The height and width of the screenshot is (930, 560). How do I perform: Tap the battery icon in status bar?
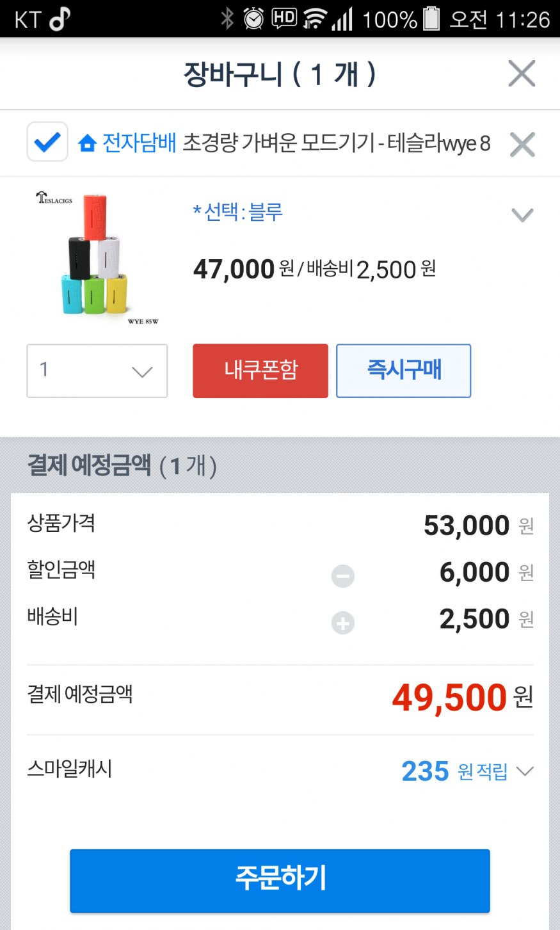coord(432,19)
